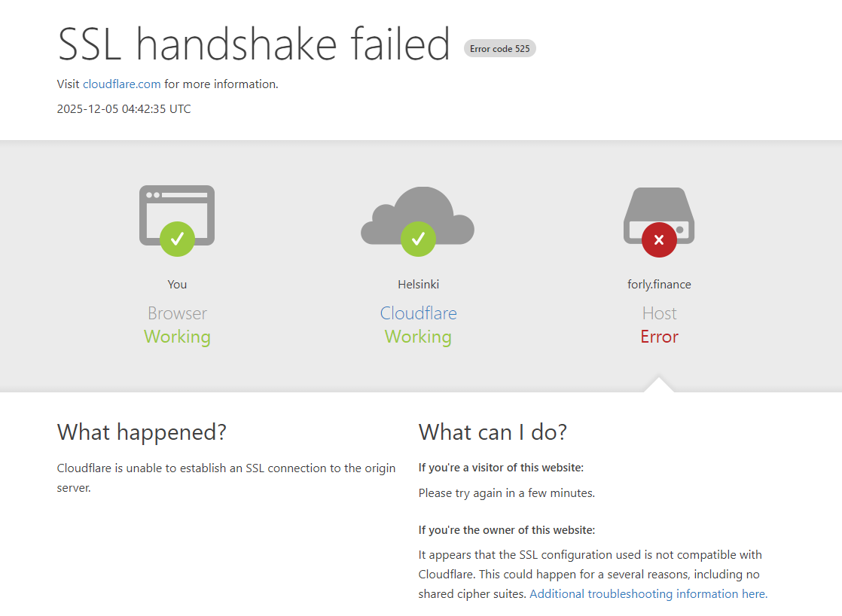Open the cloudflare.com link for more information
The width and height of the screenshot is (842, 616).
pyautogui.click(x=122, y=84)
